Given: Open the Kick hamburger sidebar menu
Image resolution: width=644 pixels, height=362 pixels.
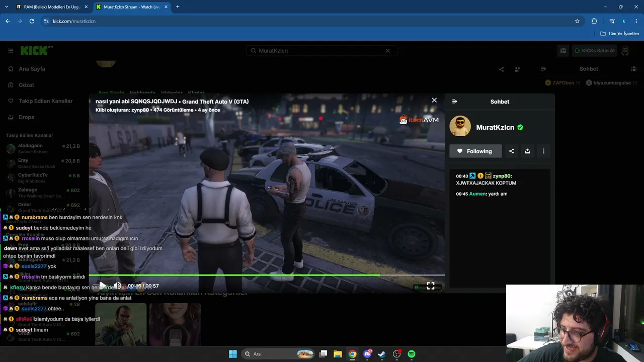Looking at the screenshot, I should click(11, 51).
